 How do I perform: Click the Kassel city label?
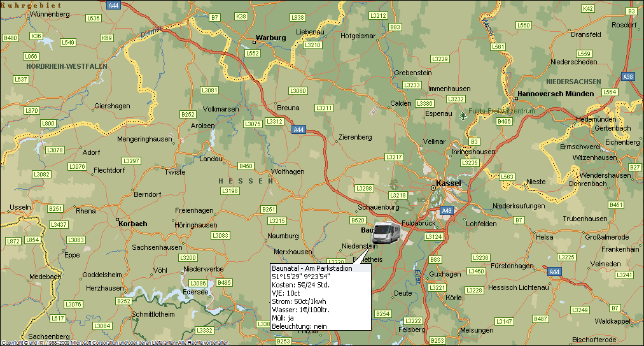(449, 183)
